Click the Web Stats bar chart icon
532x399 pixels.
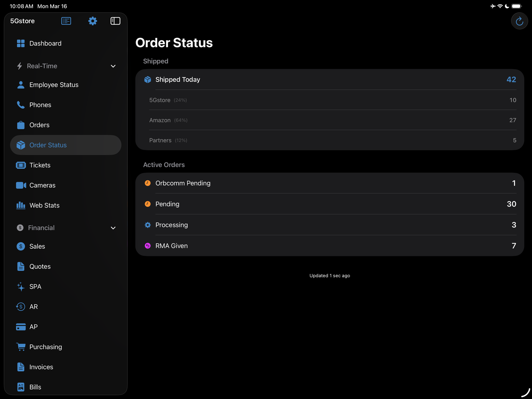(x=20, y=205)
